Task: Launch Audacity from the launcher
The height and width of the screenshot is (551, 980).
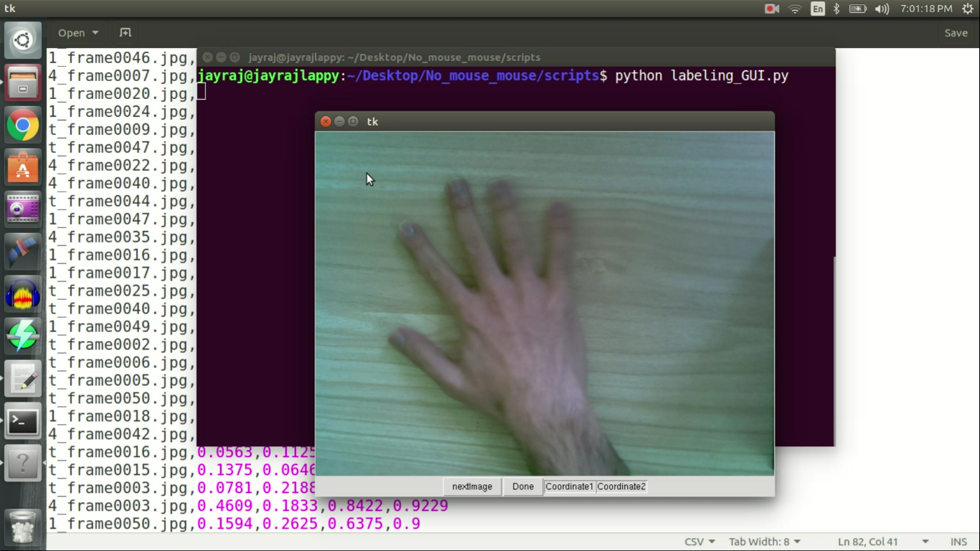Action: (x=23, y=295)
